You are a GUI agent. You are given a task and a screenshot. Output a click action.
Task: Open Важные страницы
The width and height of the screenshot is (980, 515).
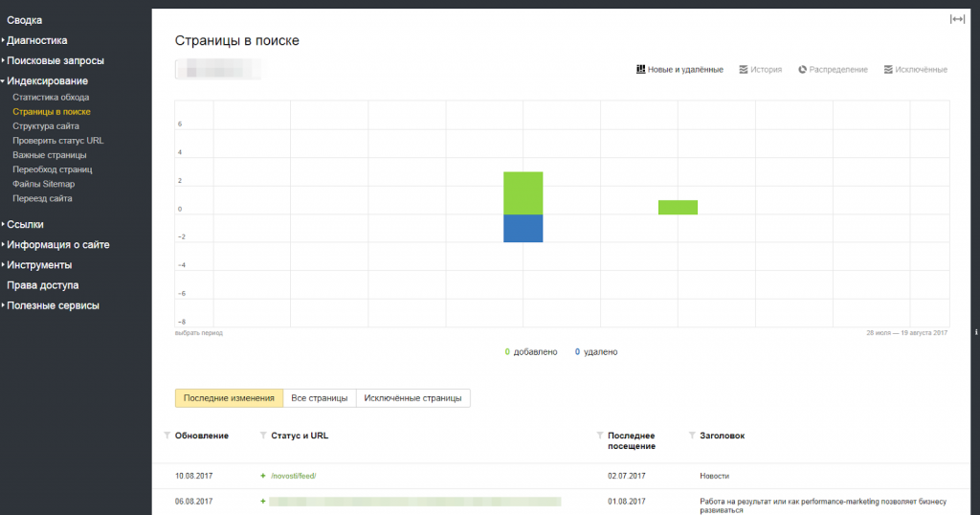(50, 155)
